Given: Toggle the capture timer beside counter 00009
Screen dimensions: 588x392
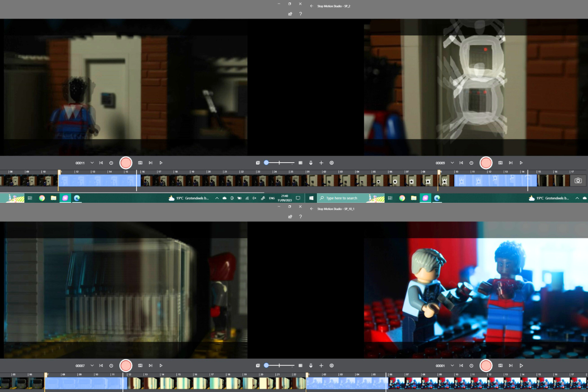Looking at the screenshot, I should (471, 163).
